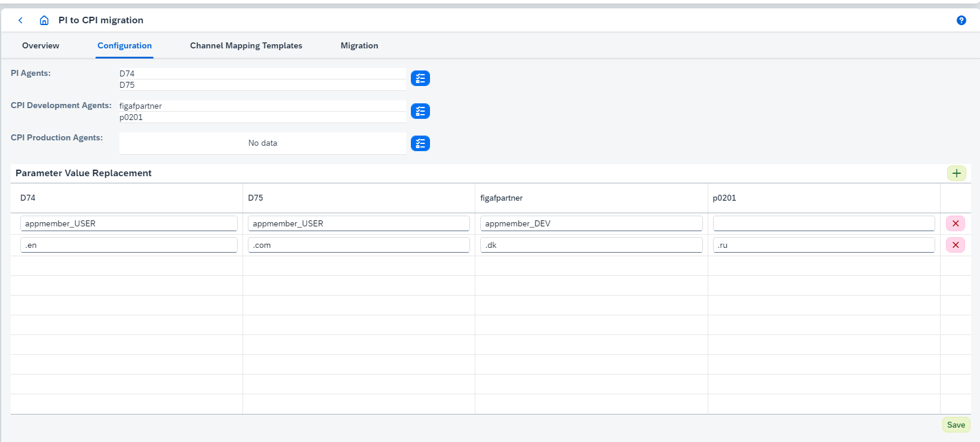Save the configuration
Viewport: 980px width, 442px height.
956,425
